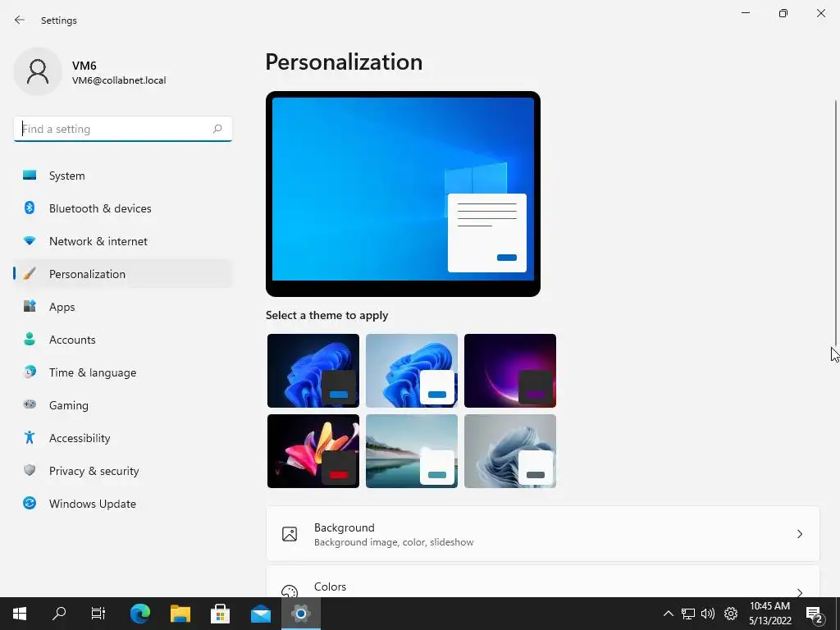Click the volume speaker tray icon
Viewport: 840px width, 630px height.
click(708, 614)
